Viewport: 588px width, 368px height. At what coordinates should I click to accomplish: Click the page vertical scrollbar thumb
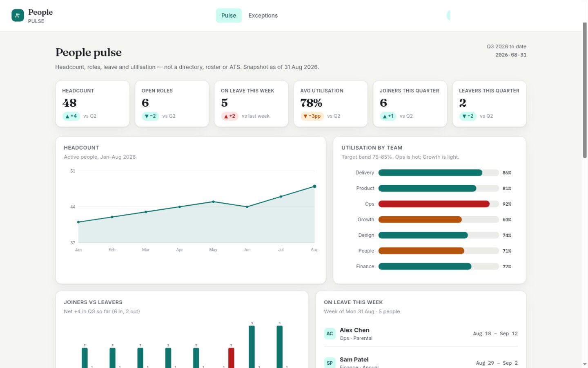pos(585,90)
